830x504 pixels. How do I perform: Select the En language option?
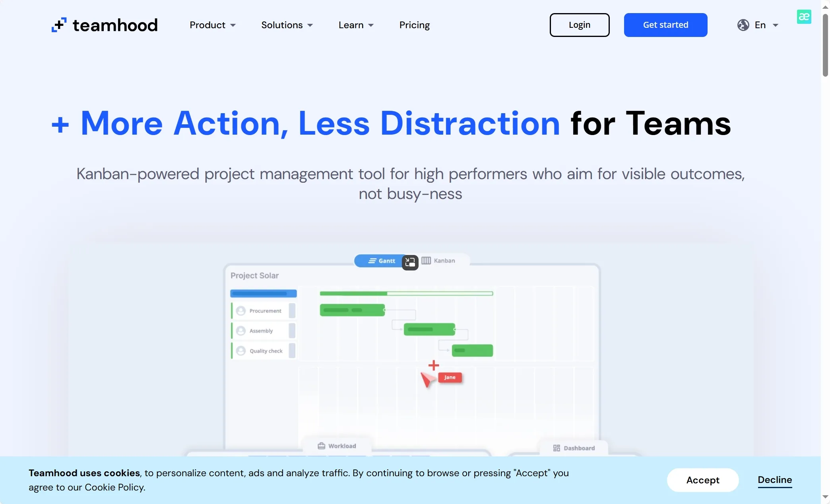click(760, 24)
